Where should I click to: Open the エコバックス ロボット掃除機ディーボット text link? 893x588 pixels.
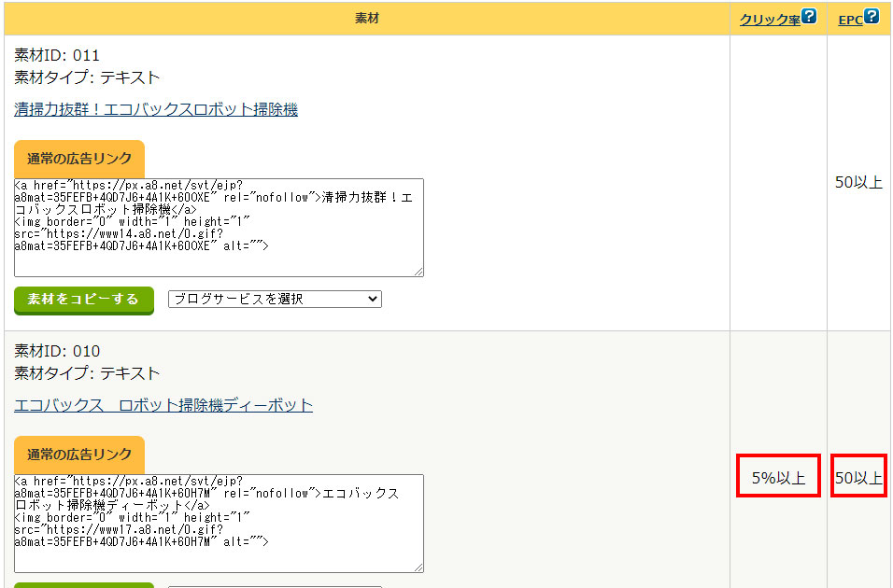[x=163, y=405]
